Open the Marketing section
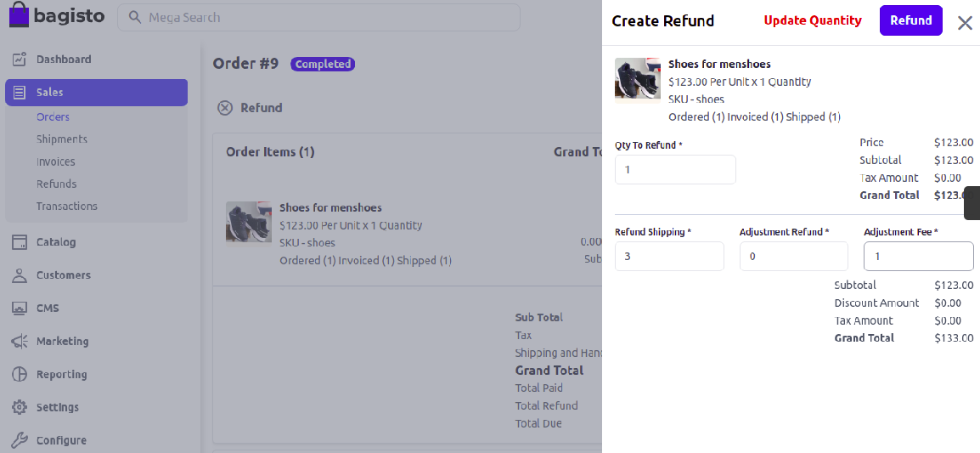Screen dimensions: 980x453 click(62, 342)
